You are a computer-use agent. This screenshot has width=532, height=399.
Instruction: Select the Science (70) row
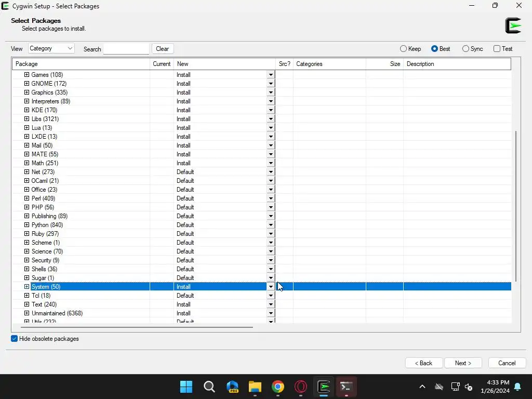(x=262, y=251)
